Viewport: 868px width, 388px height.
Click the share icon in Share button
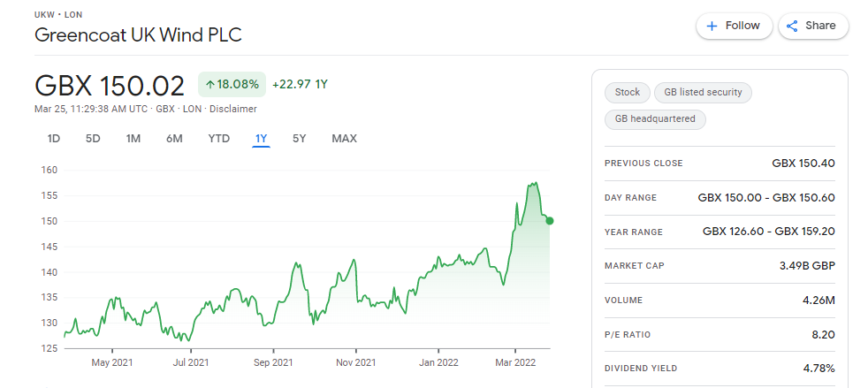pos(792,26)
